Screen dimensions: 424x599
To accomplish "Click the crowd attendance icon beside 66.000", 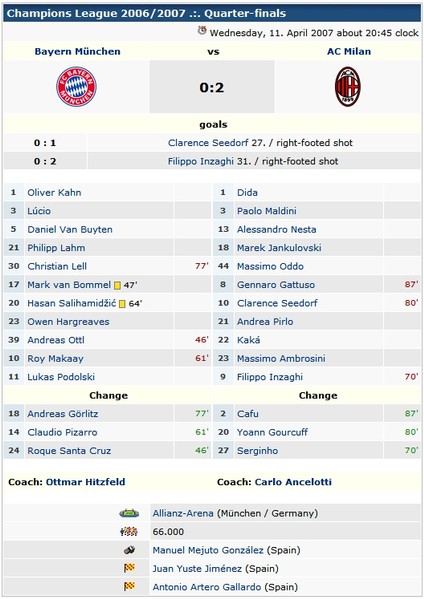I will tap(129, 531).
